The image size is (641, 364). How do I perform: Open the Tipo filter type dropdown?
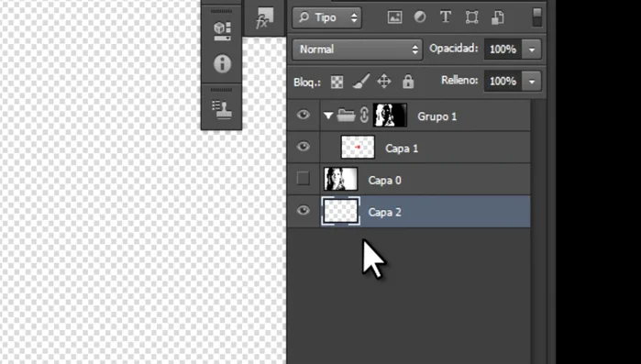coord(326,17)
